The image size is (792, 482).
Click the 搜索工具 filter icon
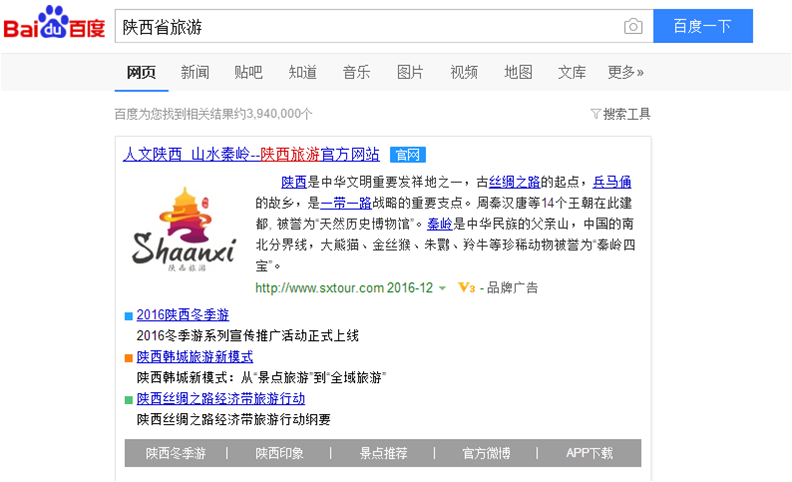tap(596, 114)
